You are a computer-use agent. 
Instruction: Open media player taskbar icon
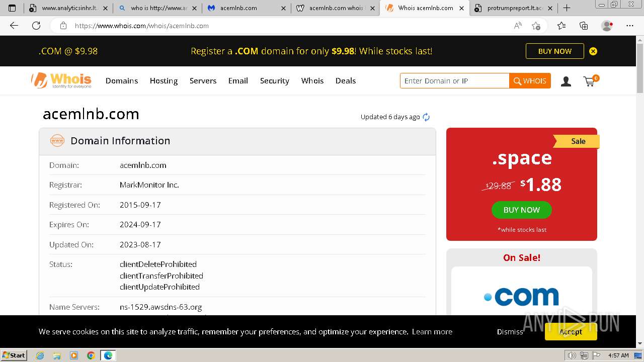(x=74, y=355)
